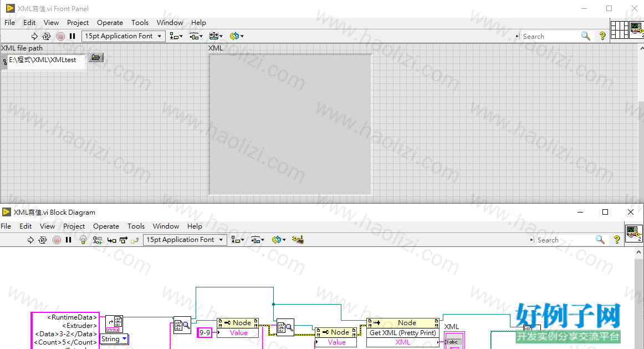Open Resize Objects menu in Front Panel
The image size is (644, 349).
pyautogui.click(x=216, y=36)
